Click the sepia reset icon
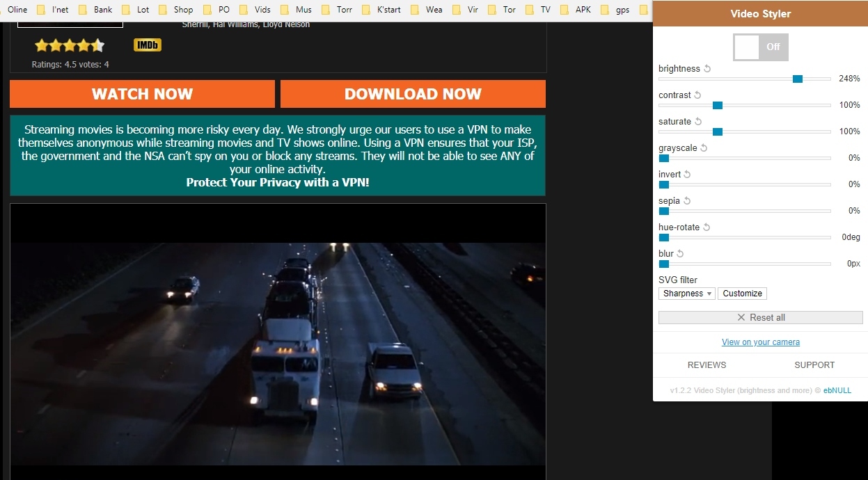Viewport: 868px width, 480px height. tap(687, 201)
